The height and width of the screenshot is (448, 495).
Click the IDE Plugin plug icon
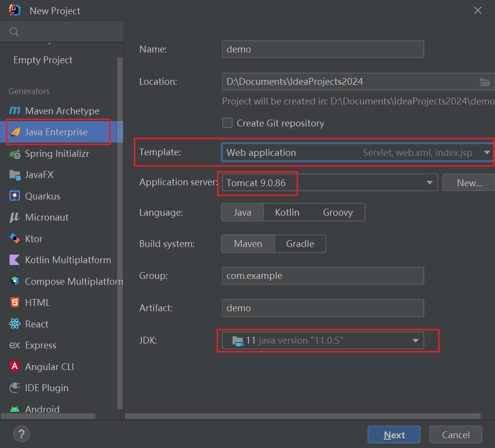pyautogui.click(x=15, y=388)
